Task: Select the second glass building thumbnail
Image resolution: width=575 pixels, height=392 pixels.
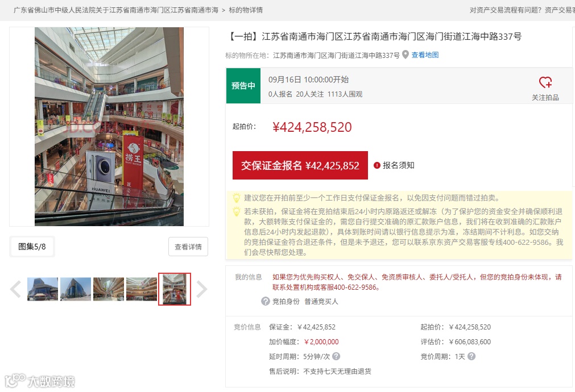Action: 76,289
